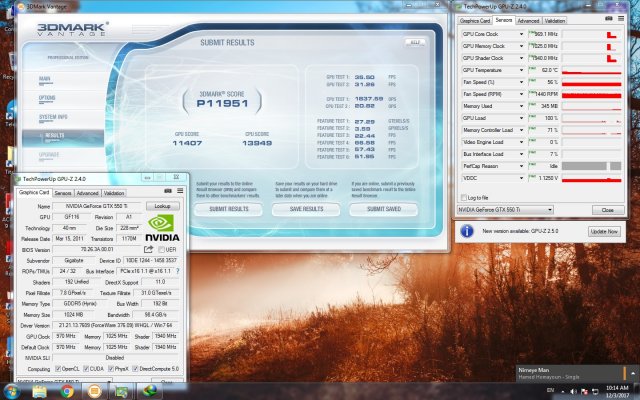The height and width of the screenshot is (400, 640).
Task: Click the BIOS share/export arrow icon
Action: coord(149,249)
